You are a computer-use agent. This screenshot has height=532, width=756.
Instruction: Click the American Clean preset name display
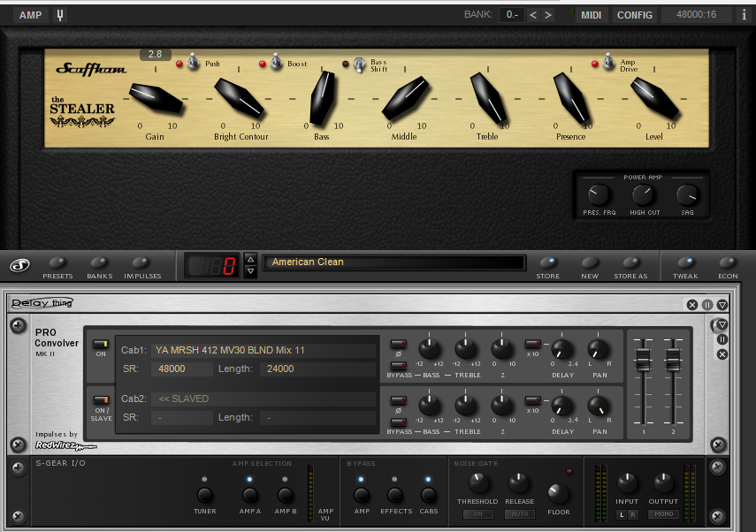coord(393,262)
